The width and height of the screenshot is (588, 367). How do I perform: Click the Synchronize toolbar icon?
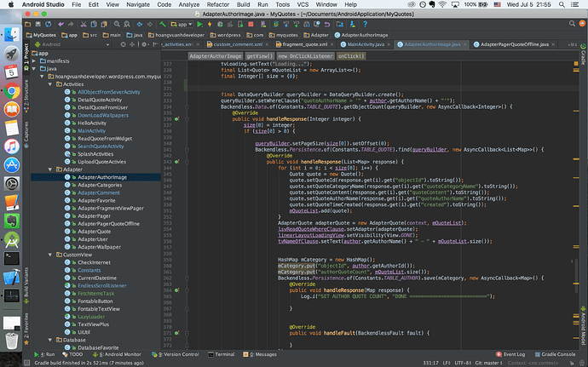pos(49,24)
